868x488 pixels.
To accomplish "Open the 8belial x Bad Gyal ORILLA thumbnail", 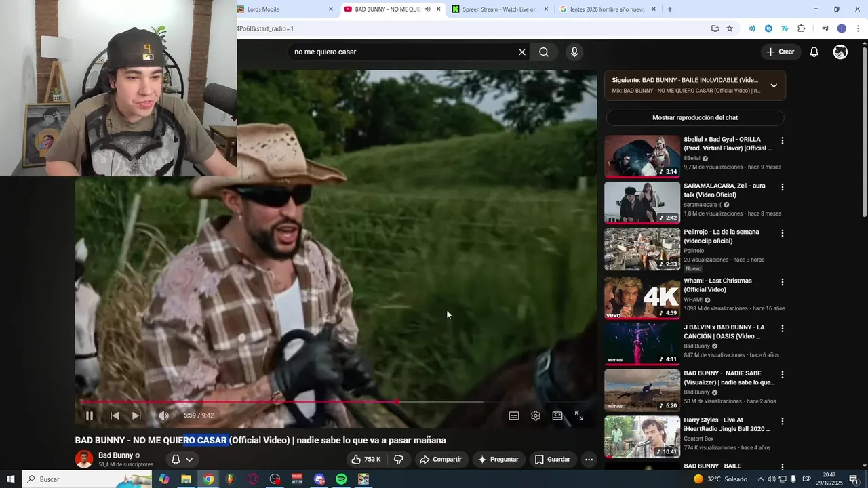I will [642, 156].
